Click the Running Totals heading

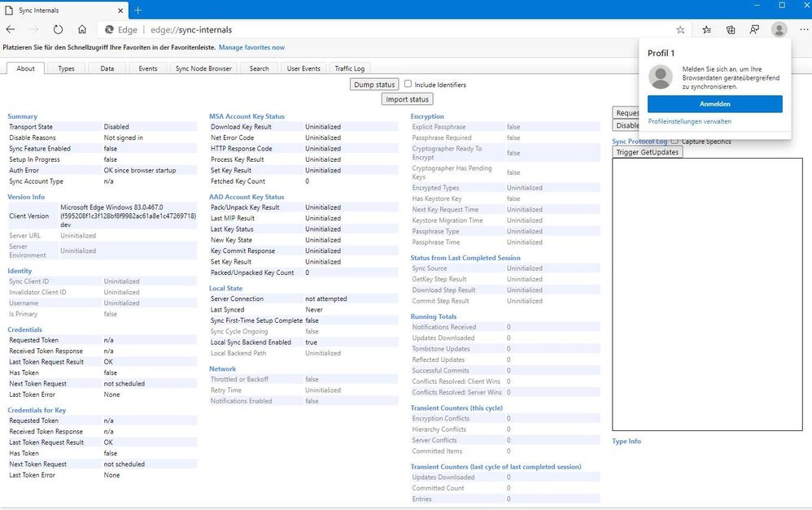click(434, 316)
